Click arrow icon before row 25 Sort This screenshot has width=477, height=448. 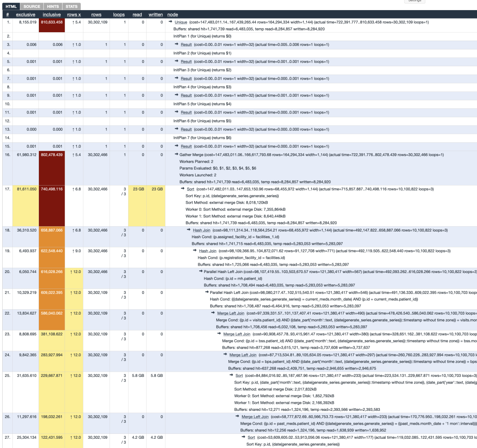(x=231, y=376)
